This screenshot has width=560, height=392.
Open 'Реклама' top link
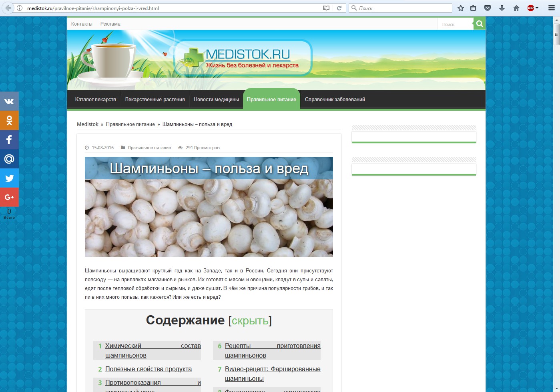click(x=110, y=24)
